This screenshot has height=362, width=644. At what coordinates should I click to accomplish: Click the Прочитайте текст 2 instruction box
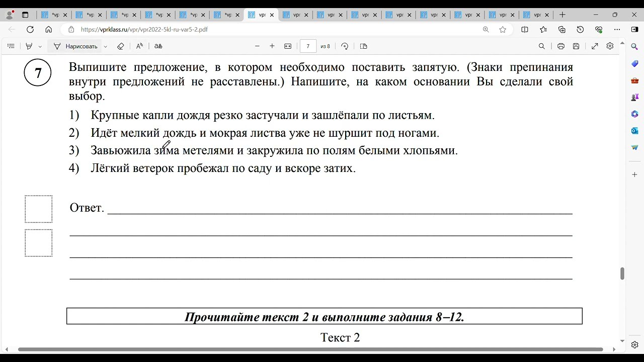point(325,316)
